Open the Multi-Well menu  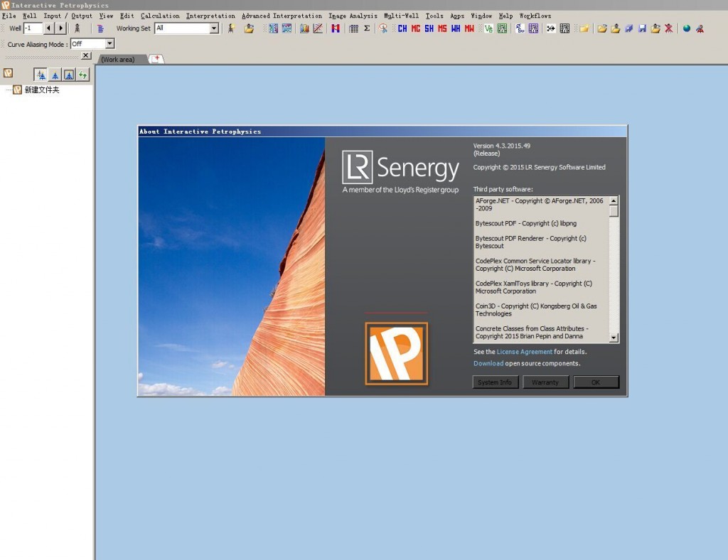(401, 16)
